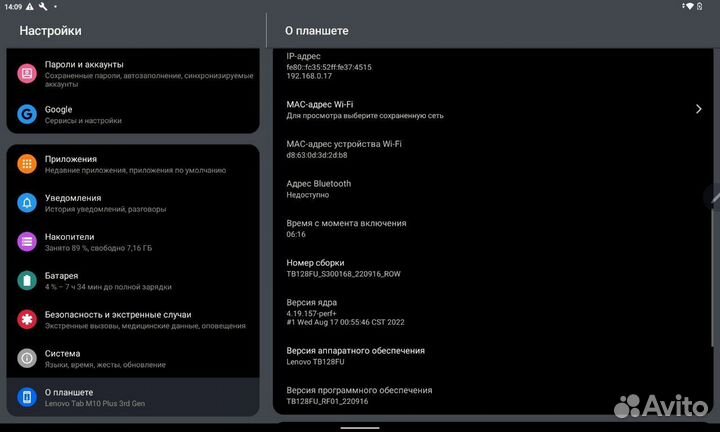Tap the blue О планшете tablet icon
This screenshot has width=720, height=432.
(x=27, y=397)
